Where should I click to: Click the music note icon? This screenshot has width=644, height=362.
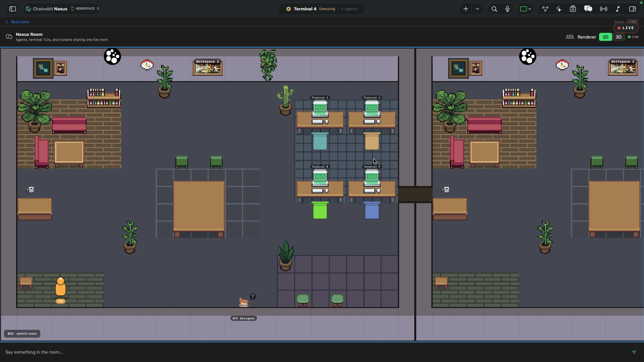coord(618,9)
